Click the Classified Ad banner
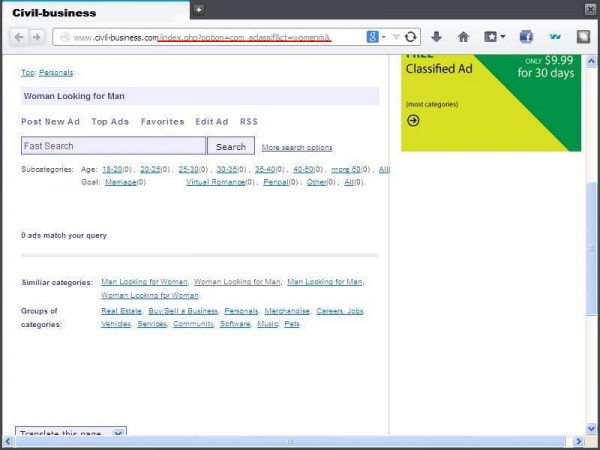 [x=491, y=103]
